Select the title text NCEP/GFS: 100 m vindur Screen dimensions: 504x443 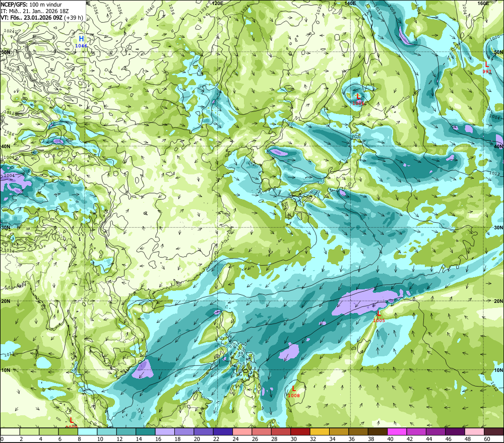tap(31, 5)
